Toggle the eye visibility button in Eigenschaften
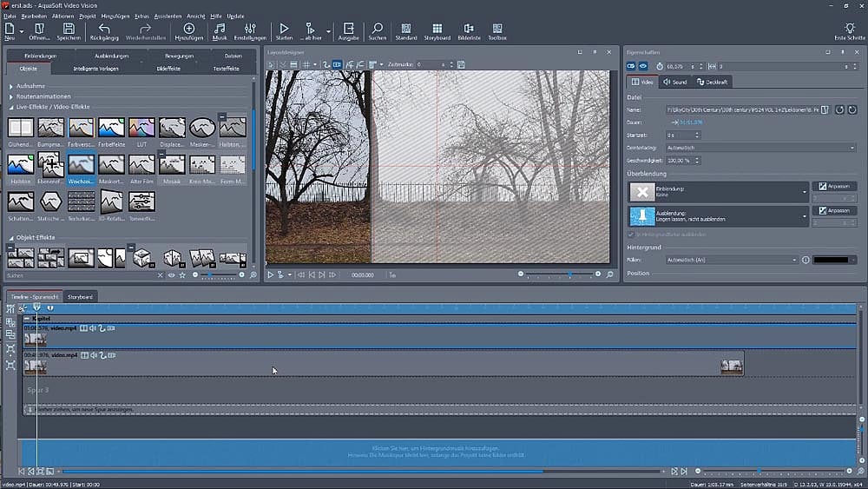868x489 pixels. point(643,66)
